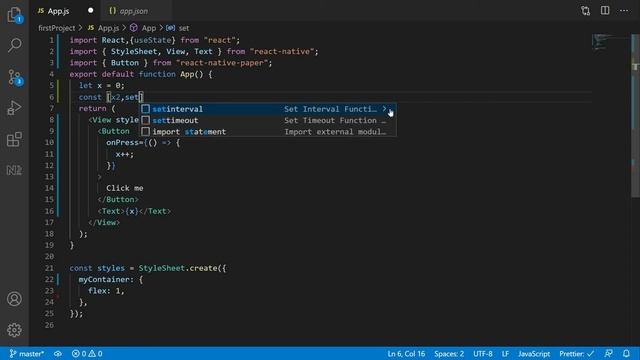Switch to the App.js tab
Viewport: 640px width, 360px height.
point(58,11)
